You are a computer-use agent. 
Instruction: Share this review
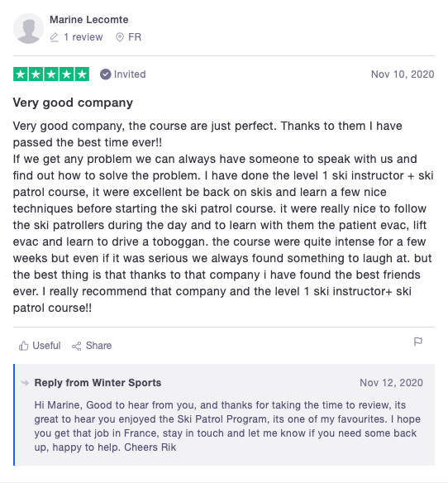coord(92,346)
